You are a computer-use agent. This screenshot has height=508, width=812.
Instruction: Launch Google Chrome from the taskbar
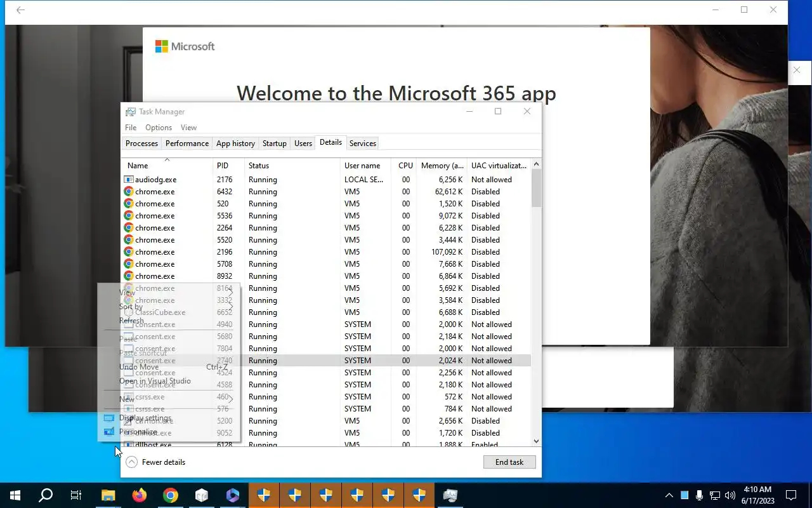click(x=171, y=495)
